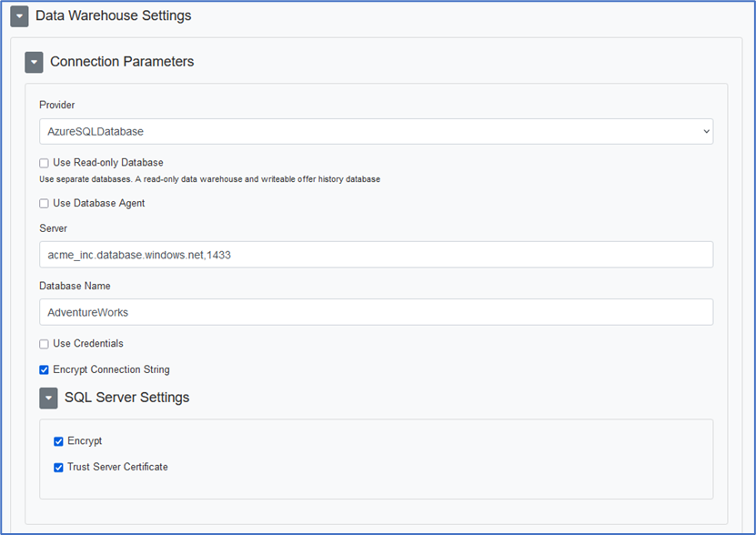Enable the Use Database Agent checkbox
756x535 pixels.
[44, 204]
